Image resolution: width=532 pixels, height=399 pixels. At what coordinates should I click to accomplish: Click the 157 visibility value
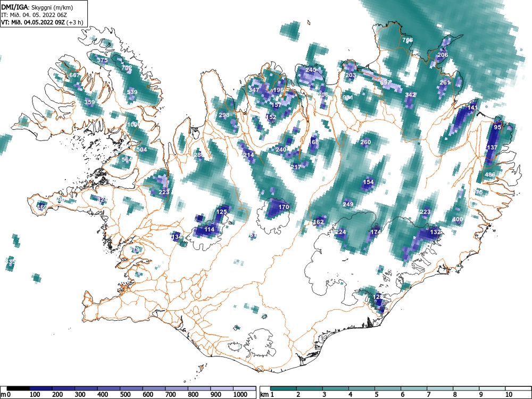tap(276, 105)
